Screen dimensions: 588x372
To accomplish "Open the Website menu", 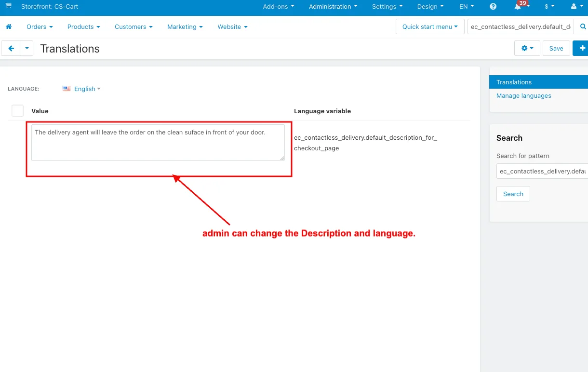I will pyautogui.click(x=232, y=27).
